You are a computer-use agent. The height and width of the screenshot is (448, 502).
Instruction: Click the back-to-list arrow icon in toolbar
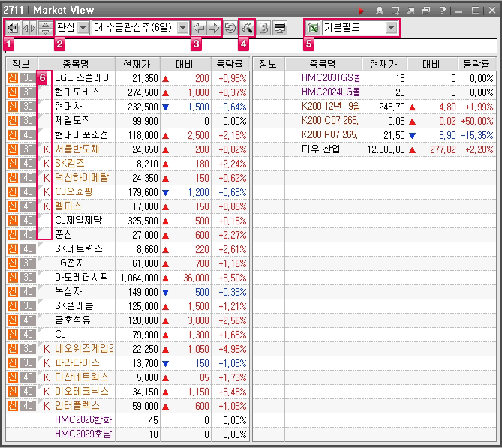[x=13, y=28]
